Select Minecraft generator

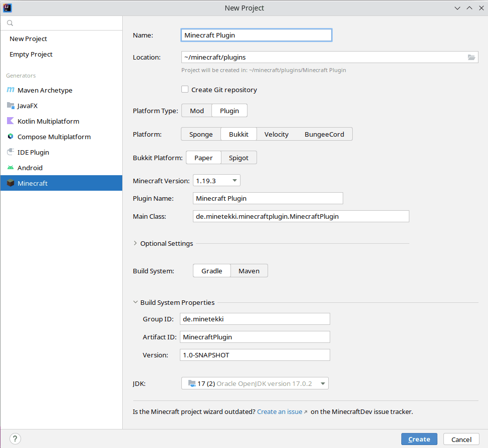[x=61, y=183]
